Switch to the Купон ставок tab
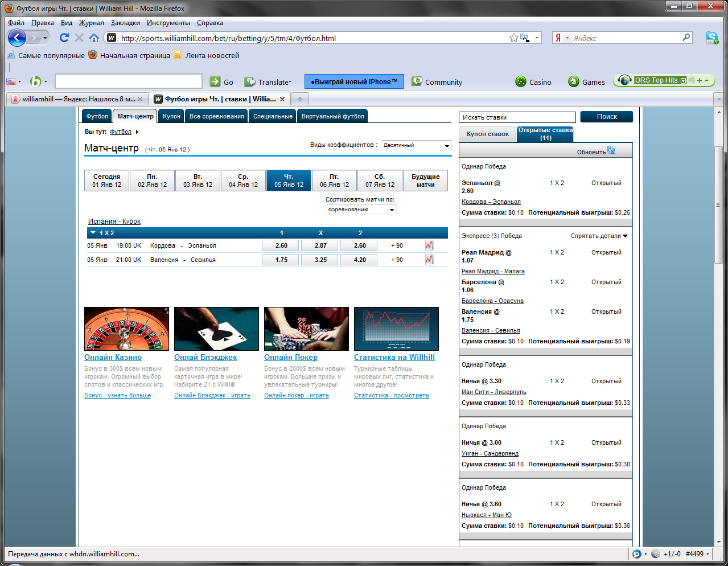The width and height of the screenshot is (728, 566). click(x=488, y=134)
